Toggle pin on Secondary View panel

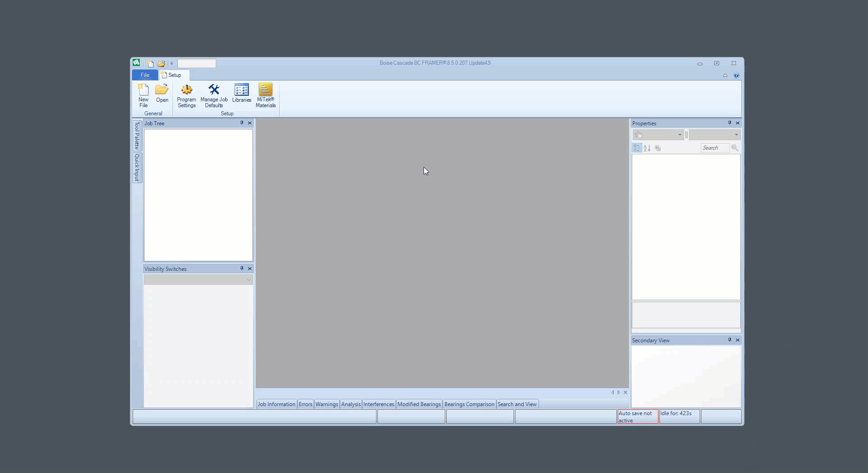coord(730,340)
